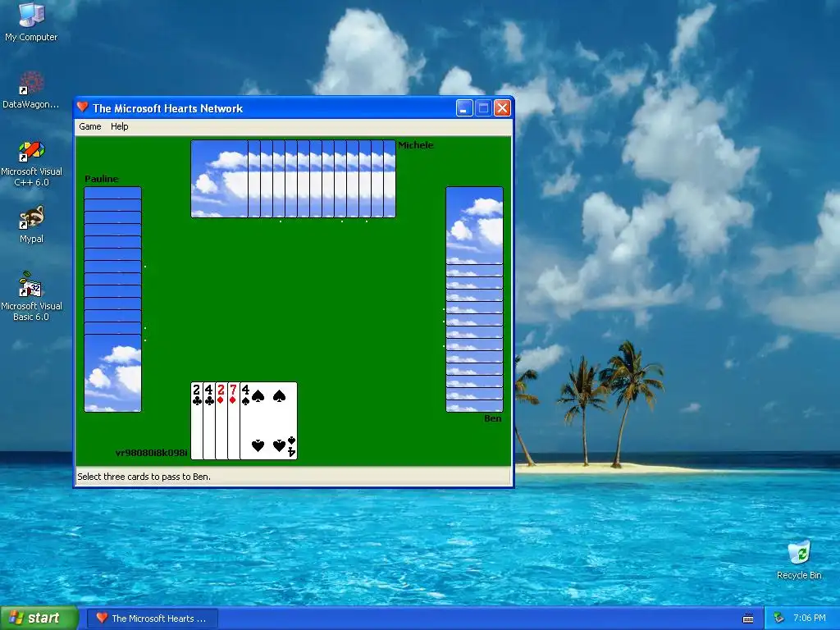Viewport: 840px width, 630px height.
Task: Click the 7:06 PM clock
Action: tap(810, 619)
